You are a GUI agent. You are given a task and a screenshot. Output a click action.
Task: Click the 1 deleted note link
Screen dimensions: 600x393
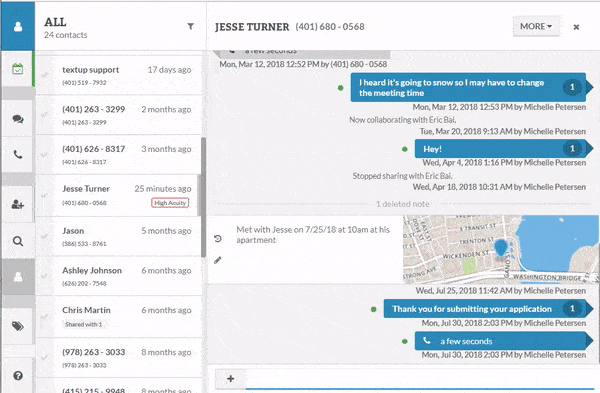click(403, 204)
